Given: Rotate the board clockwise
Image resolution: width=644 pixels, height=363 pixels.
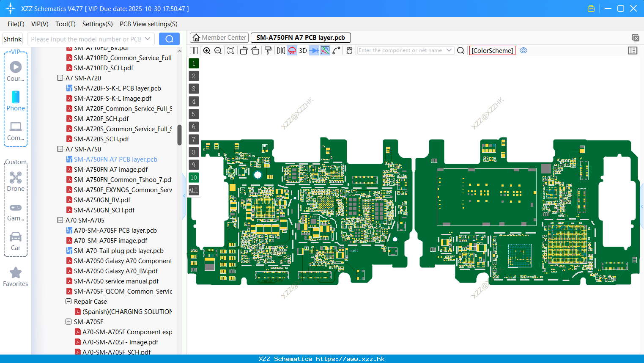Looking at the screenshot, I should point(255,50).
